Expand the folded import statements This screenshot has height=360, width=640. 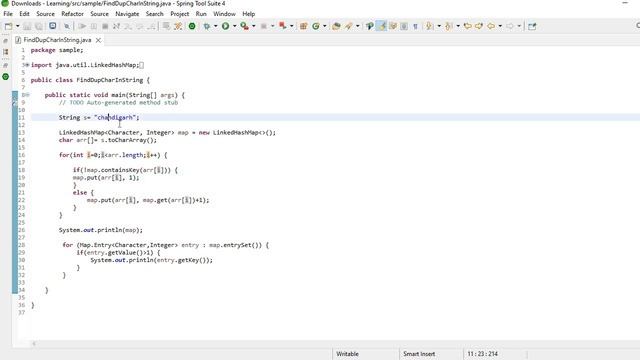coord(27,65)
